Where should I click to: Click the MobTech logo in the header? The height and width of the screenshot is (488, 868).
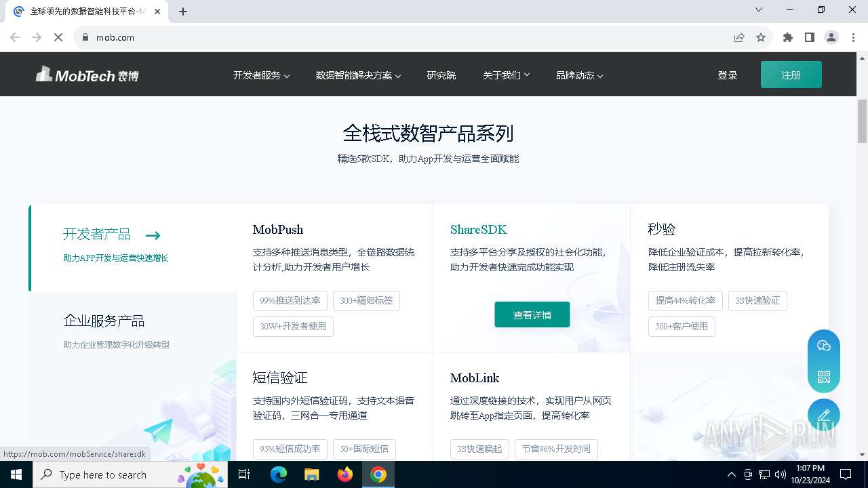point(87,75)
